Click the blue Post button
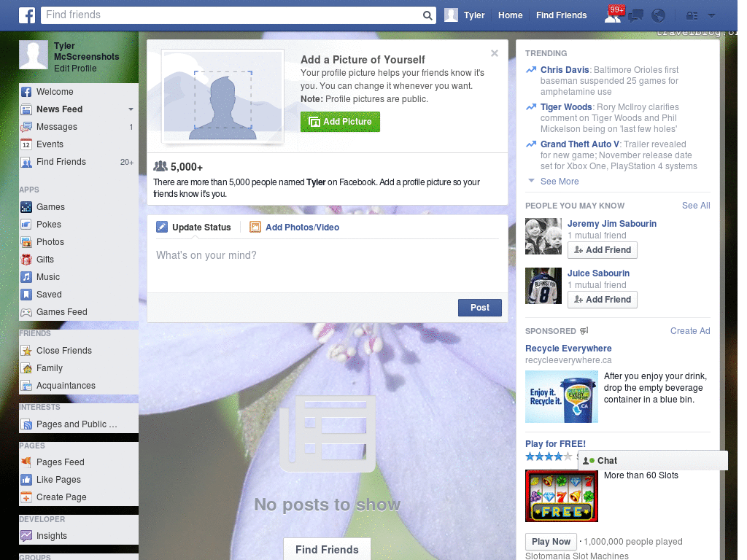This screenshot has width=747, height=560. 480,308
